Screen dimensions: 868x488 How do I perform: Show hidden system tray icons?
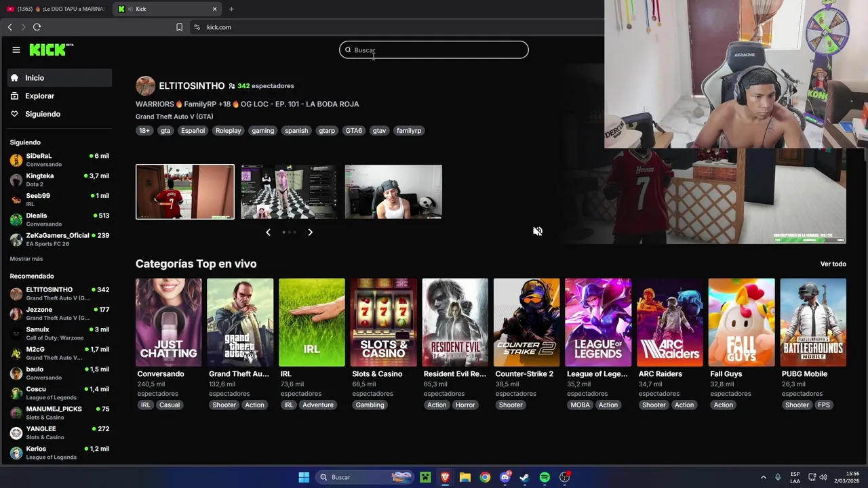click(x=763, y=477)
